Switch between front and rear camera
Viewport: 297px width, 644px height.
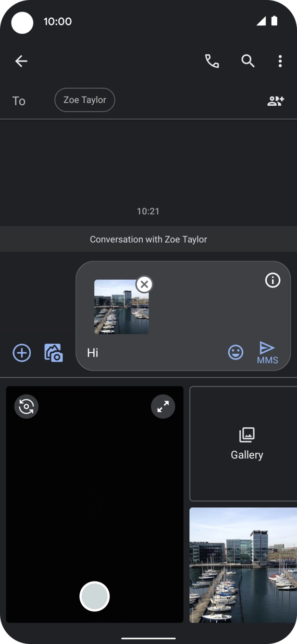point(26,407)
